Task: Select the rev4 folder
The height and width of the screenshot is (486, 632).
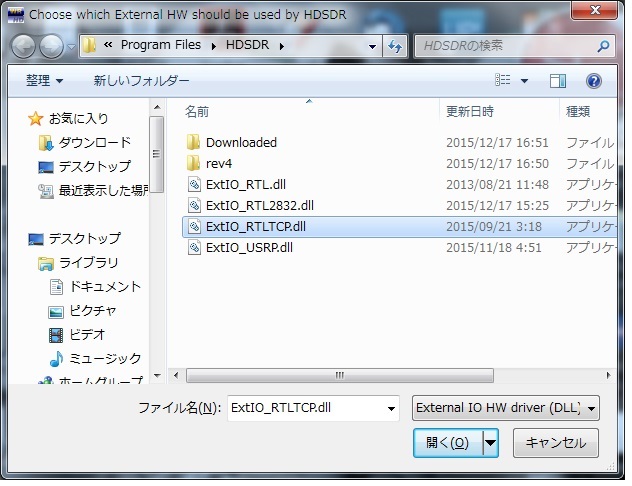Action: 399,164
